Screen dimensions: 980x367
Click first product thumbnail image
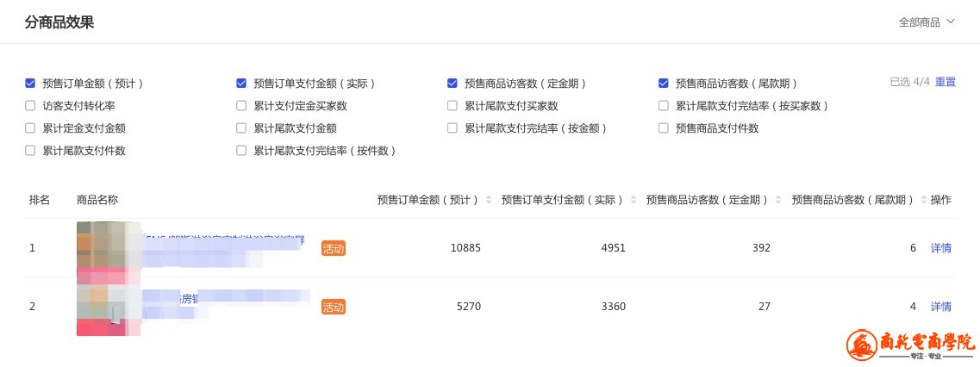[108, 250]
